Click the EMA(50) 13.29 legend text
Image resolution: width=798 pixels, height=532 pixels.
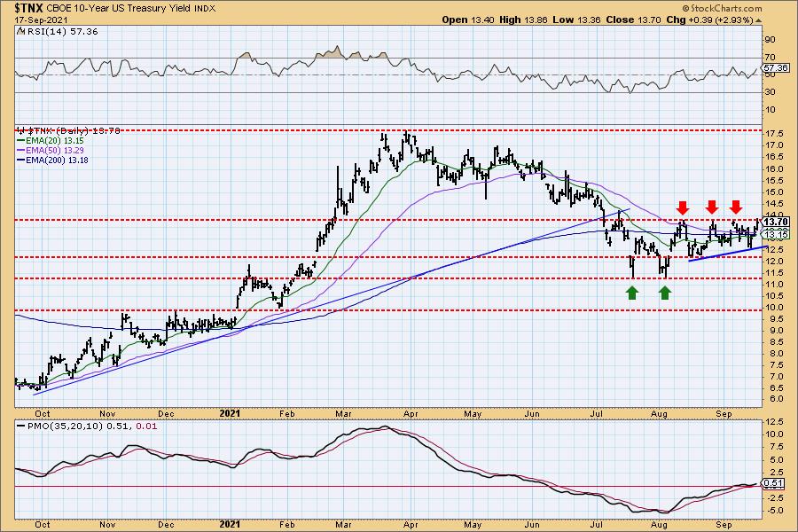pyautogui.click(x=55, y=151)
